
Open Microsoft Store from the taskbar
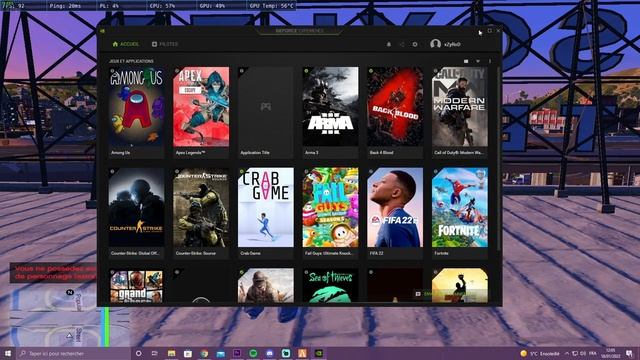coord(188,353)
